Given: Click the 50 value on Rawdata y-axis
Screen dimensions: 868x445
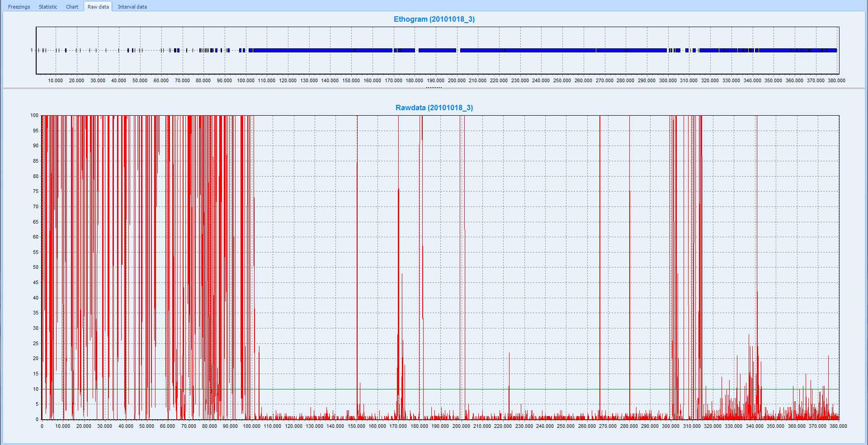Looking at the screenshot, I should [36, 267].
